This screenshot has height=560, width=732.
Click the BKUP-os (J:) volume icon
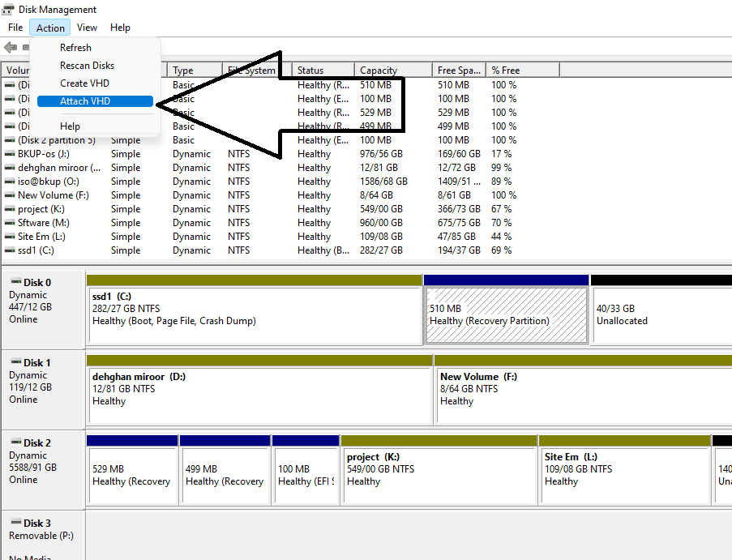pos(10,154)
